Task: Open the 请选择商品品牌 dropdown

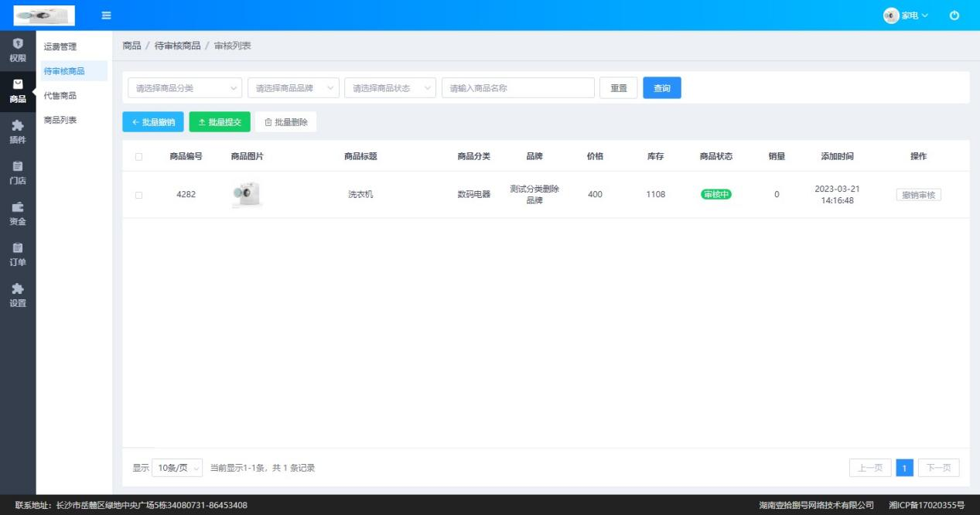Action: [x=293, y=88]
